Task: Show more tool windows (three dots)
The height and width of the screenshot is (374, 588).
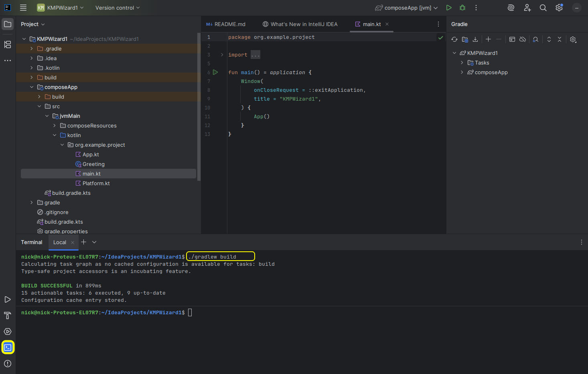Action: click(x=8, y=61)
